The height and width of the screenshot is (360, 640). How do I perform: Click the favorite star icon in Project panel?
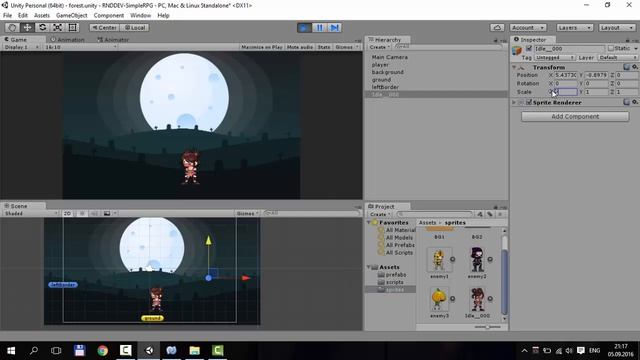(500, 214)
